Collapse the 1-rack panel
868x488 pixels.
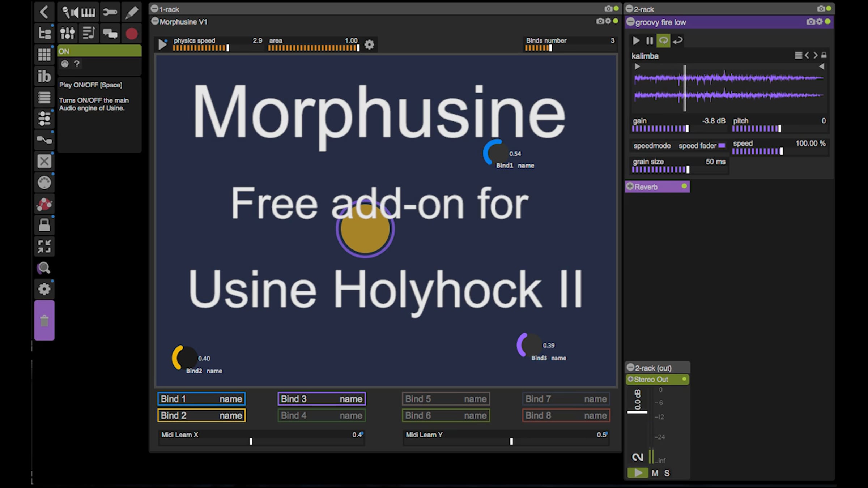click(x=154, y=9)
